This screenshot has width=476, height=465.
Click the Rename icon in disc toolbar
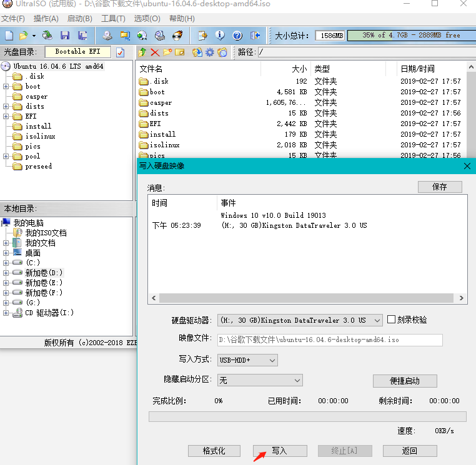point(180,52)
